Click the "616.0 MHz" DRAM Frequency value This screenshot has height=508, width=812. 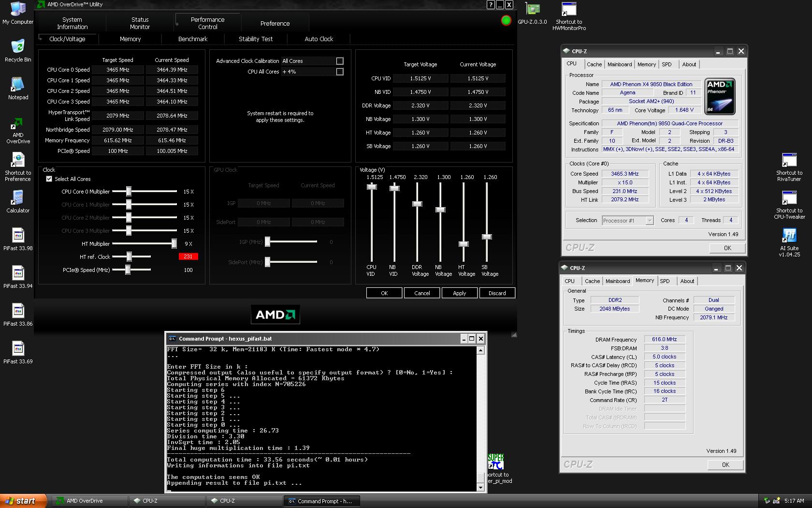click(665, 339)
